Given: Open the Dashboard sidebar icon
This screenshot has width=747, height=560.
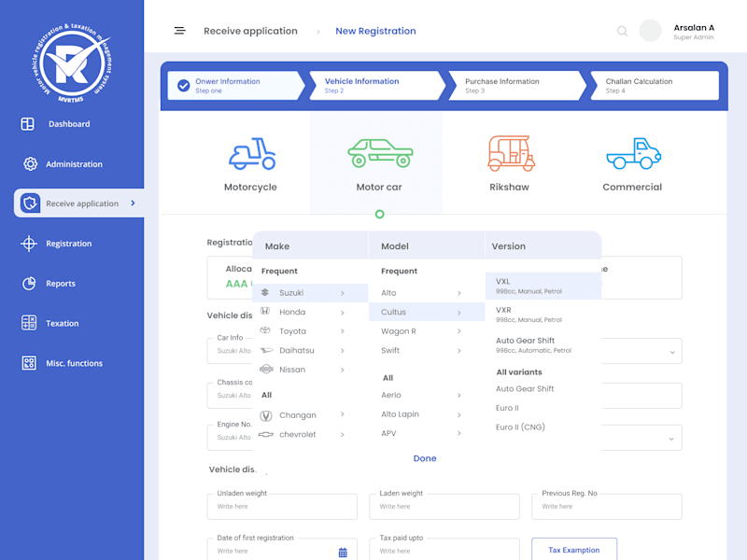Looking at the screenshot, I should [x=28, y=124].
